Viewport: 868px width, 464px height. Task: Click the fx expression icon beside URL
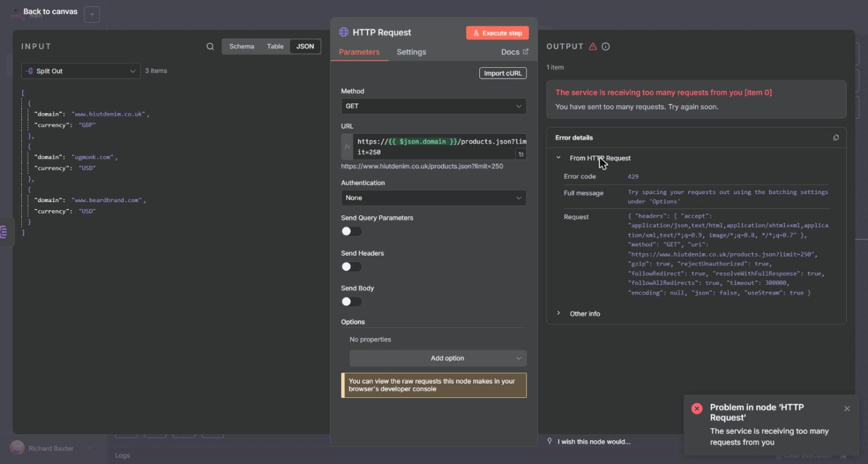pos(347,146)
